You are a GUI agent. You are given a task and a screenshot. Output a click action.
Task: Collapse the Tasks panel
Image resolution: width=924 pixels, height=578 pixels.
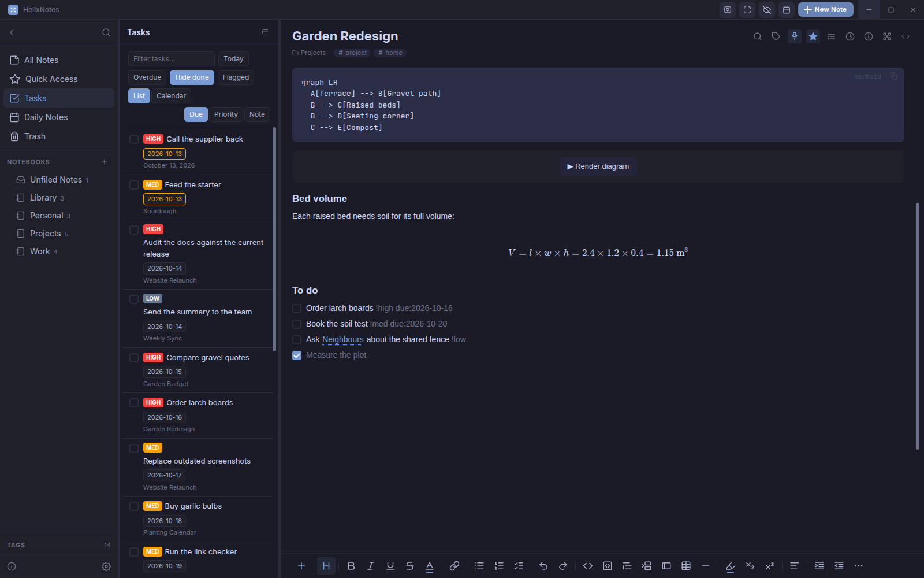click(265, 32)
